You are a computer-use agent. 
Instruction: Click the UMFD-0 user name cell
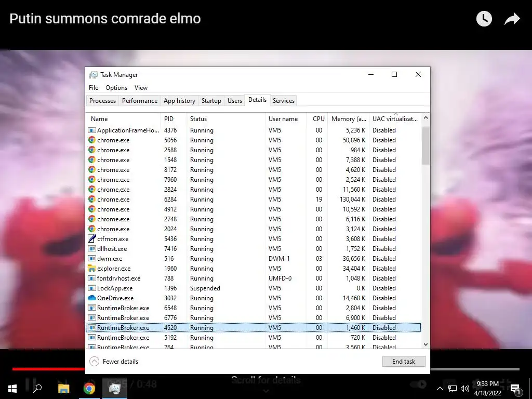coord(280,278)
